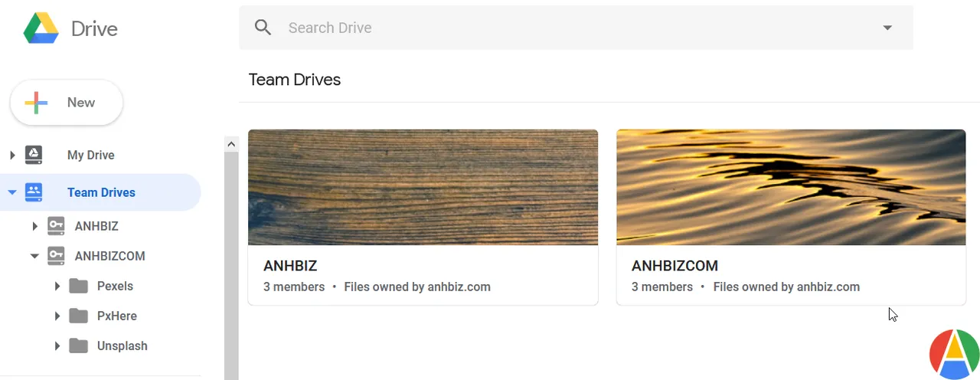Open the search options dropdown arrow

[x=887, y=28]
